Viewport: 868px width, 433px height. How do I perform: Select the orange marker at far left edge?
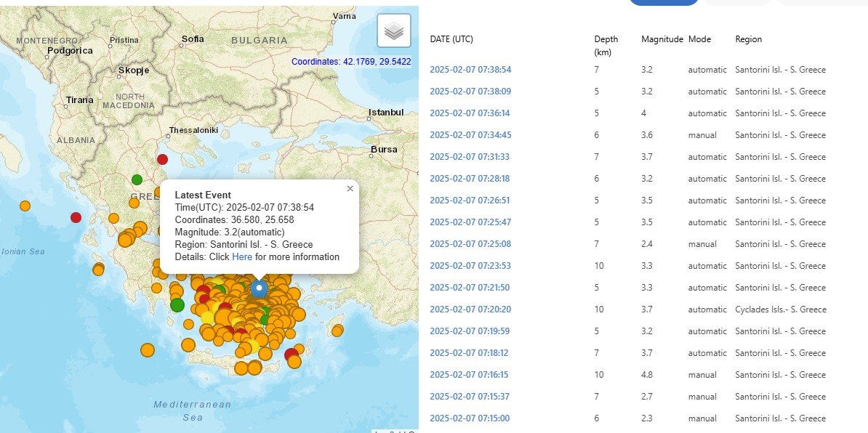tap(25, 206)
